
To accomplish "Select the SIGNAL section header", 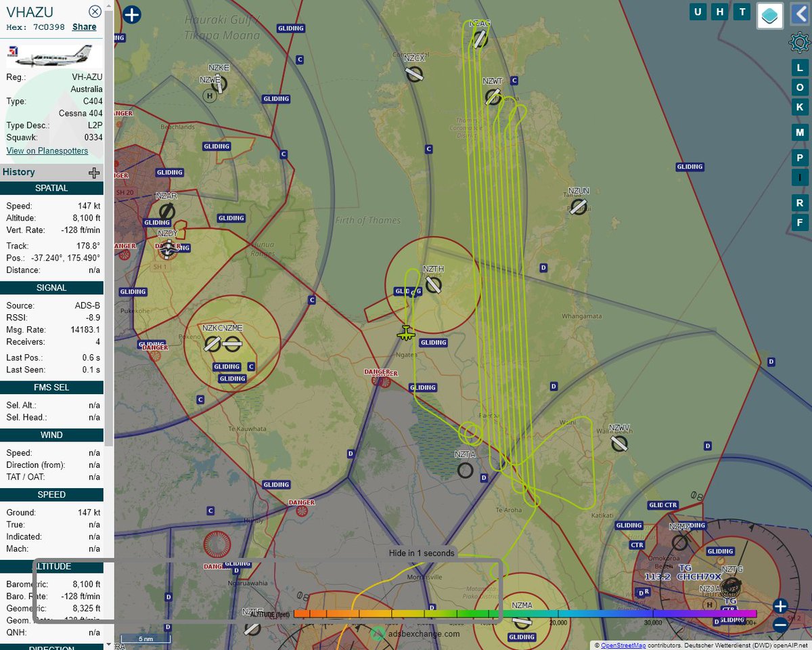I will pyautogui.click(x=51, y=288).
